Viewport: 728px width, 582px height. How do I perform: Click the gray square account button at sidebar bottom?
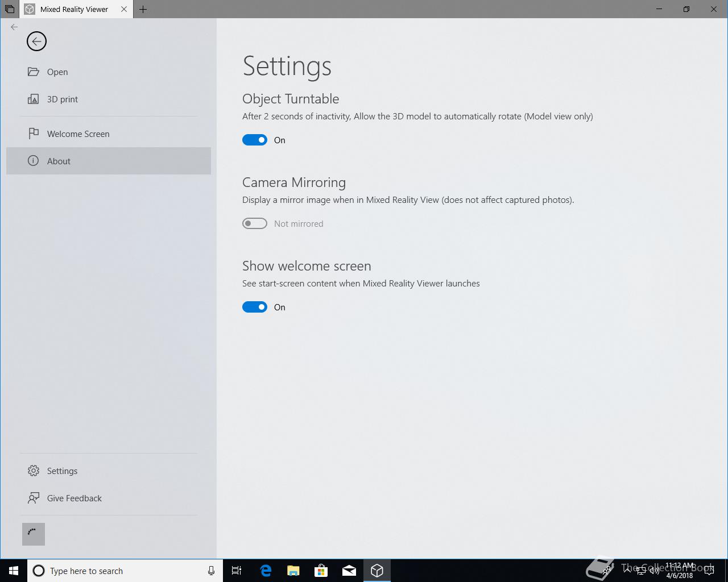[34, 534]
